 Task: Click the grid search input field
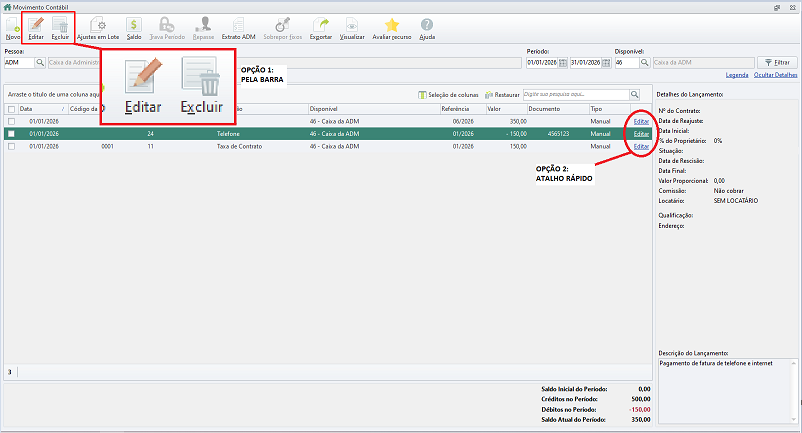pyautogui.click(x=576, y=95)
